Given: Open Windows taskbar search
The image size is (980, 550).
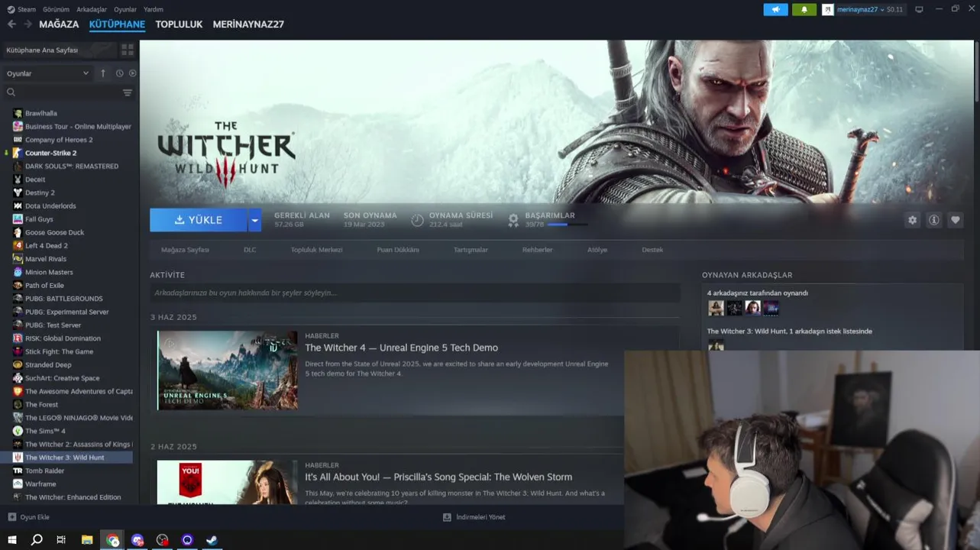Looking at the screenshot, I should (37, 540).
